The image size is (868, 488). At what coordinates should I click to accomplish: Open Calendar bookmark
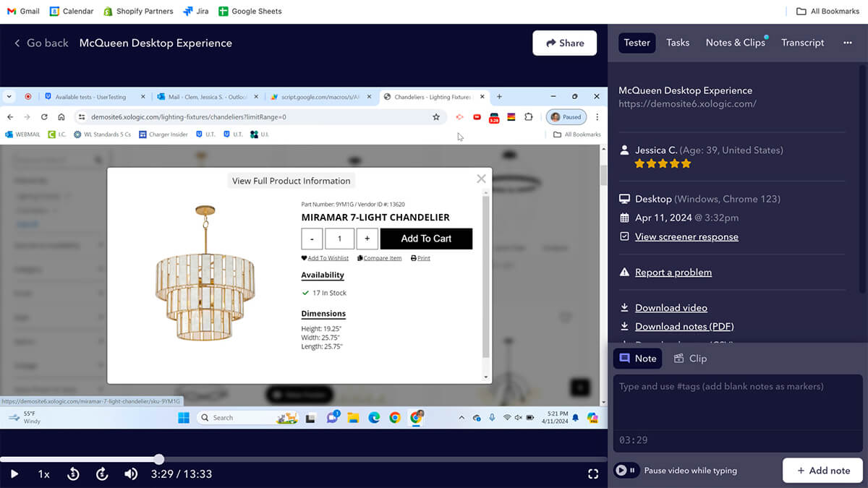(x=72, y=12)
